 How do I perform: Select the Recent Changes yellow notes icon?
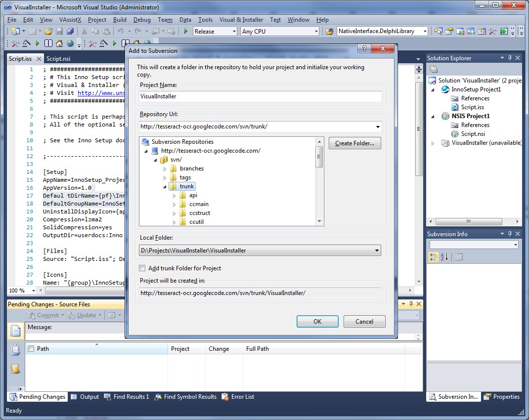pos(15,369)
